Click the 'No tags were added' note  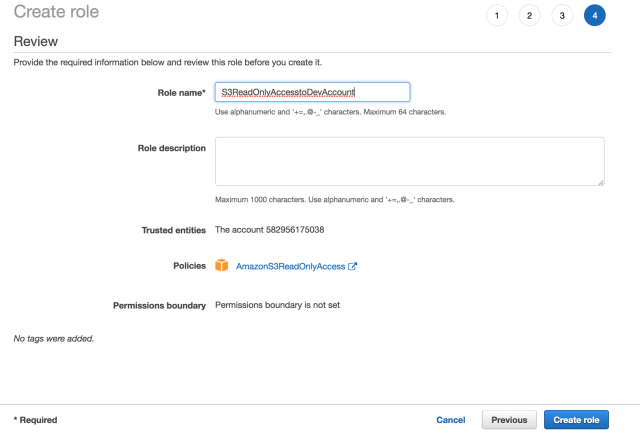click(x=53, y=338)
